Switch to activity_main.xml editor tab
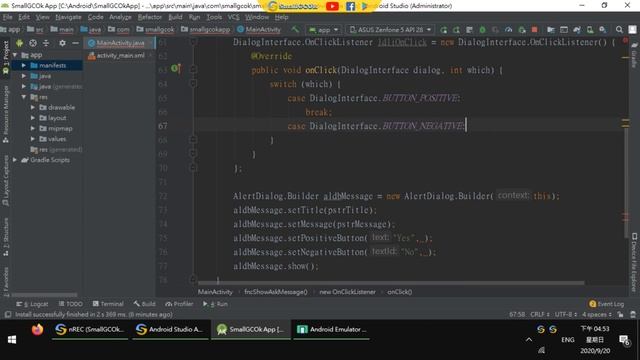 coord(120,56)
